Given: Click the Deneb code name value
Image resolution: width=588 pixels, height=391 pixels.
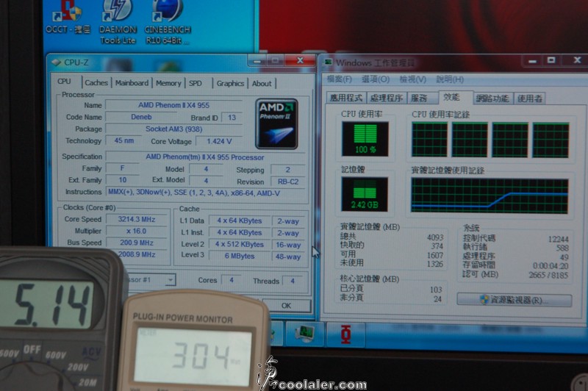Looking at the screenshot, I should tap(141, 117).
